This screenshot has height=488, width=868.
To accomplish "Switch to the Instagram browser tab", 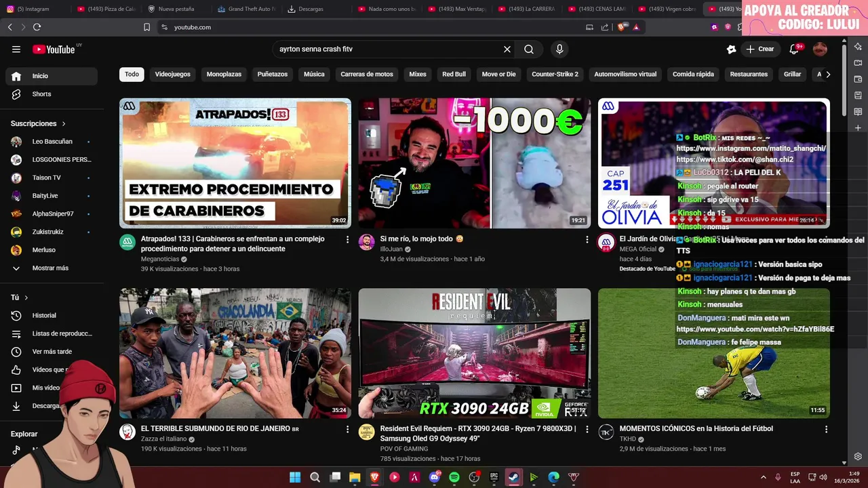I will (34, 9).
